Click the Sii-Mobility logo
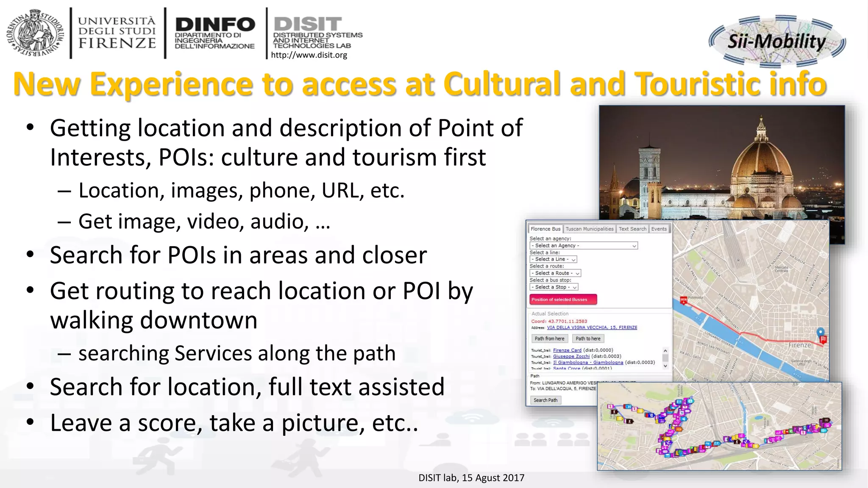868x488 pixels. point(777,42)
